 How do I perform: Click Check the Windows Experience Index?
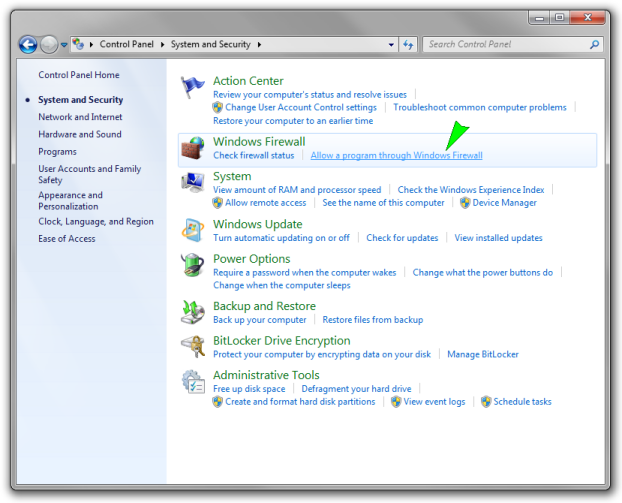coord(471,190)
